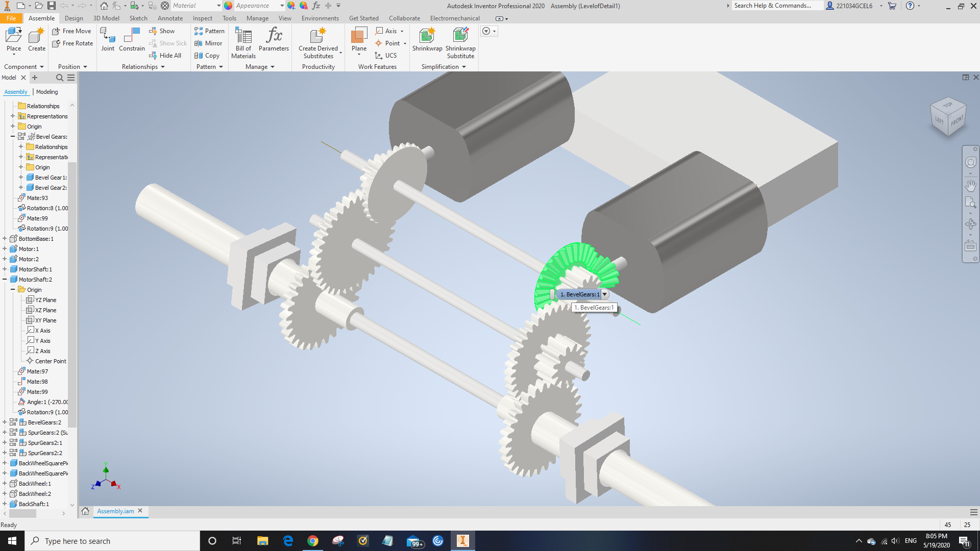Viewport: 980px width, 551px height.
Task: Select the UCS tool
Action: point(390,56)
